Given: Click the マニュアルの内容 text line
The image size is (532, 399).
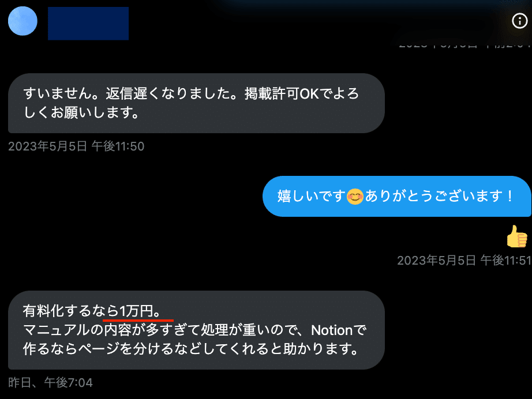Looking at the screenshot, I should click(195, 330).
